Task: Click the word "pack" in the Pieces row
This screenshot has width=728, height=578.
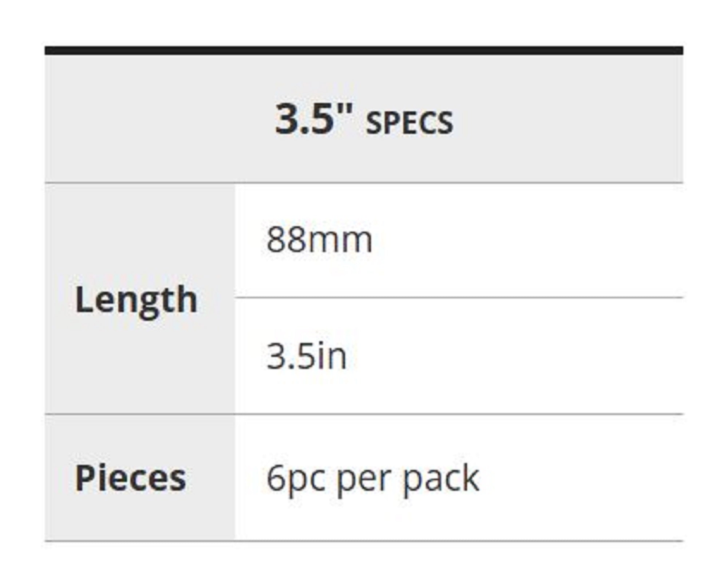Action: point(441,478)
